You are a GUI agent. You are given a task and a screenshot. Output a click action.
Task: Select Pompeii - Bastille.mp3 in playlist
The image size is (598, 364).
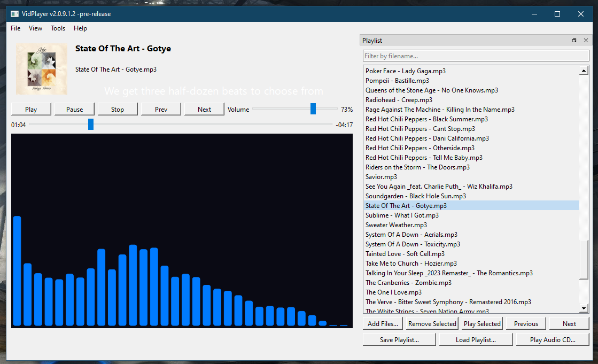point(471,81)
